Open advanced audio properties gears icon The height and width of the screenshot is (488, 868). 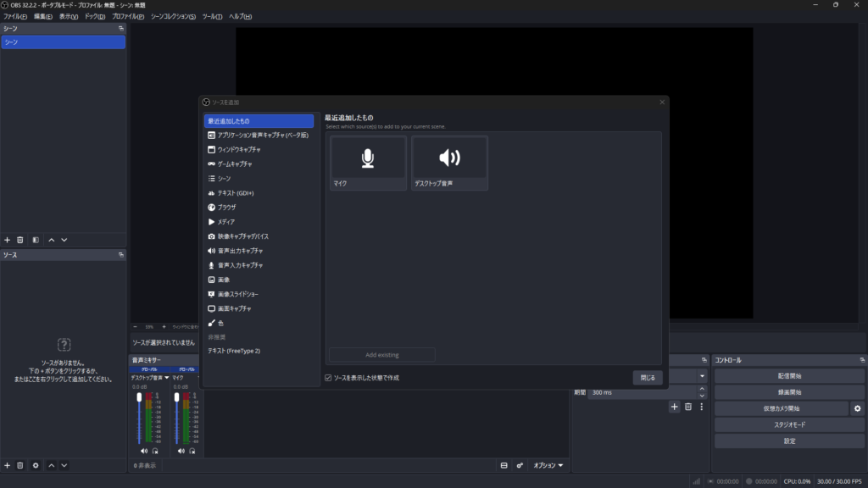(520, 465)
